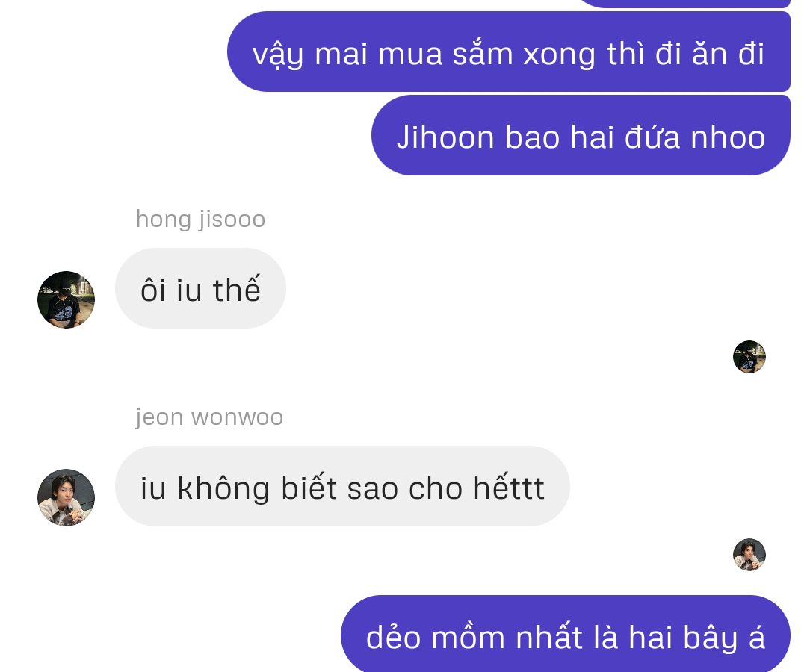Tap the dark photo beside 'ôi iu thế'
Screen dimensions: 807x672
click(66, 299)
